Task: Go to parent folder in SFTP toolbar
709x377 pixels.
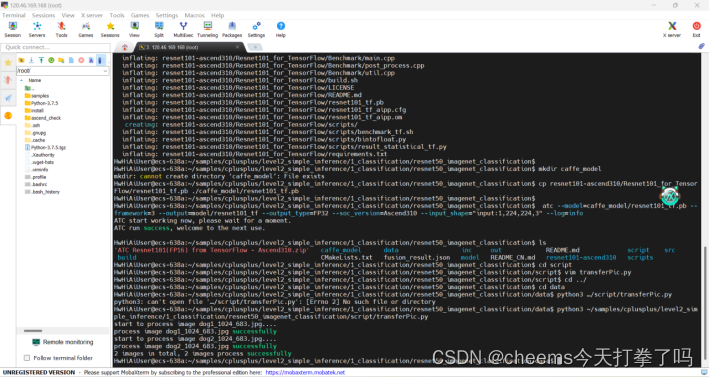Action: coord(21,60)
